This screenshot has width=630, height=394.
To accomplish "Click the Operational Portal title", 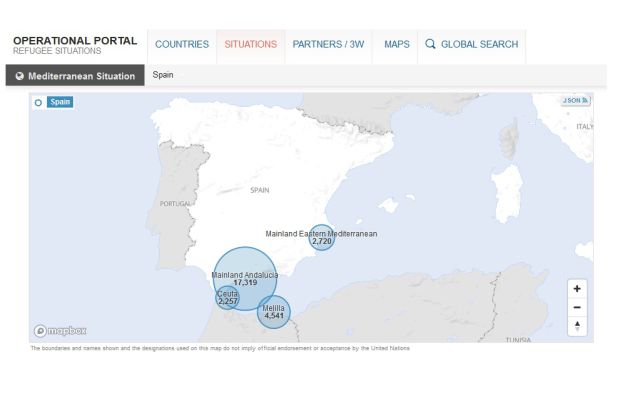I will [x=75, y=41].
